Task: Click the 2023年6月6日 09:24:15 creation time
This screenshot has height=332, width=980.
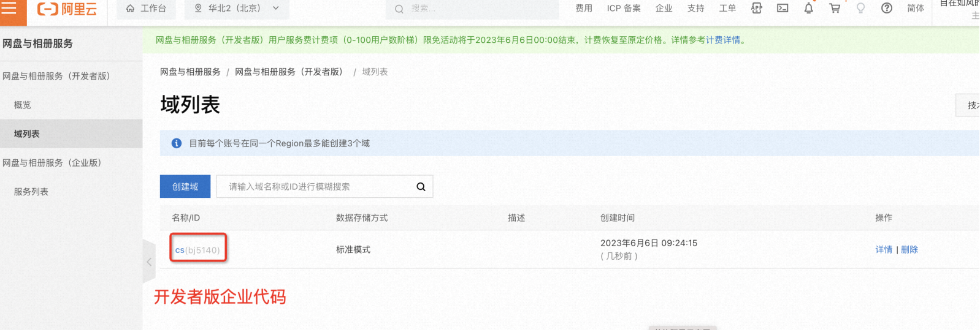Action: click(x=649, y=243)
